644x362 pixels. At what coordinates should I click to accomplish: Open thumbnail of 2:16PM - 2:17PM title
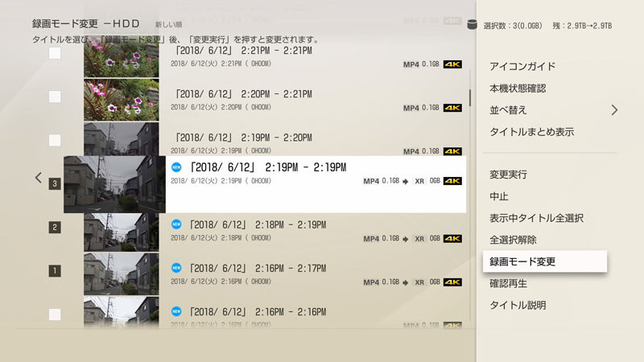[122, 274]
